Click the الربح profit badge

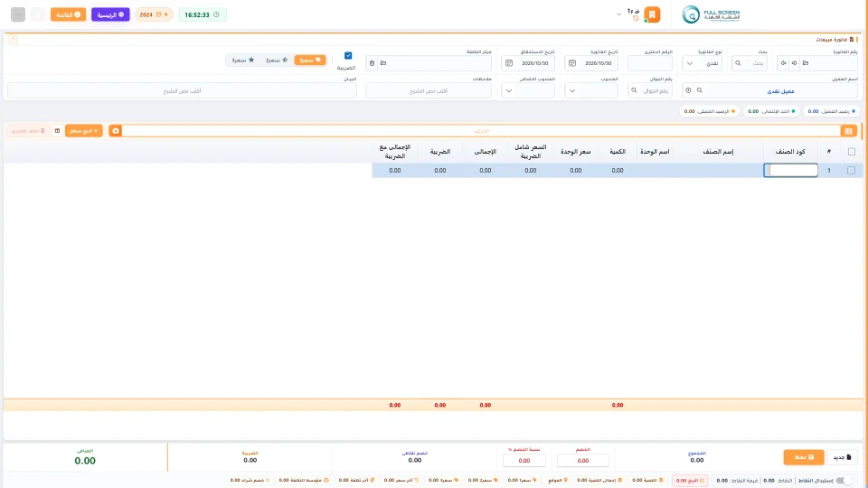point(690,480)
